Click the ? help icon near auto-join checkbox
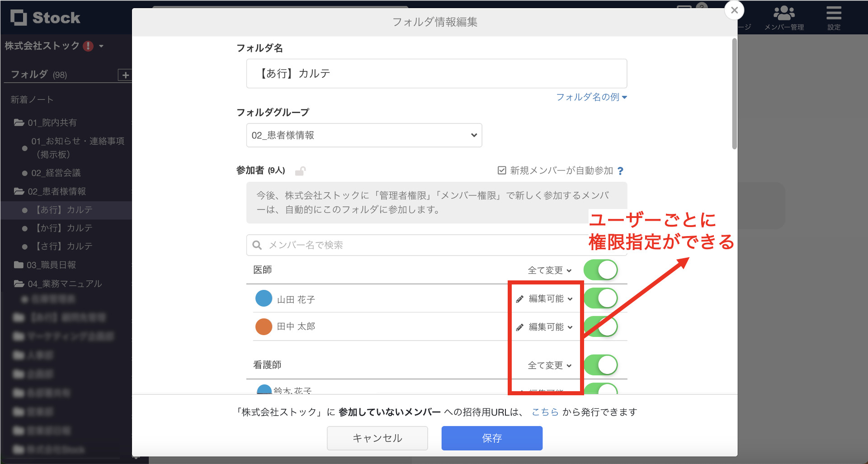868x464 pixels. tap(621, 171)
